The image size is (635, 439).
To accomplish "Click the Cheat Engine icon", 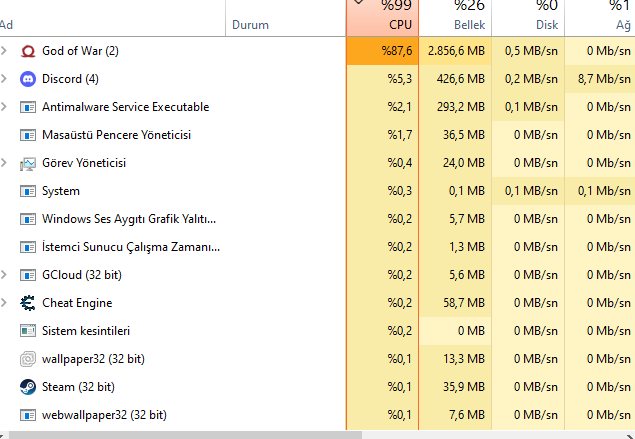I will pos(28,303).
